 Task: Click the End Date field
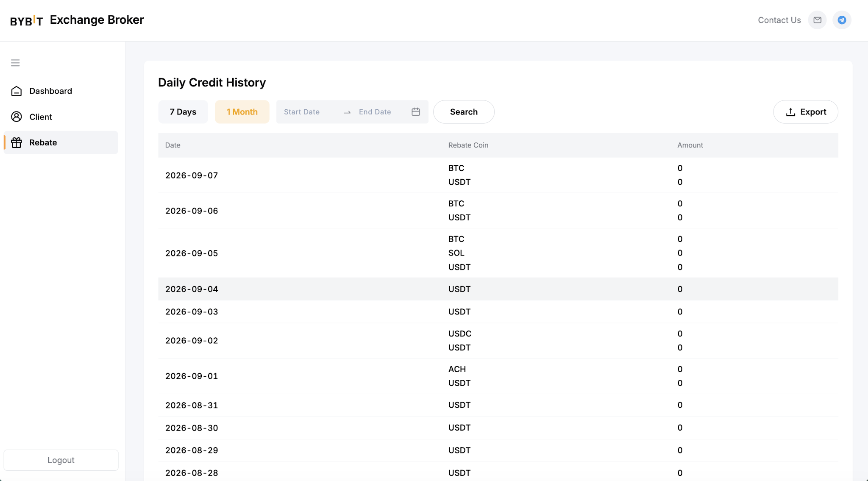pyautogui.click(x=381, y=112)
